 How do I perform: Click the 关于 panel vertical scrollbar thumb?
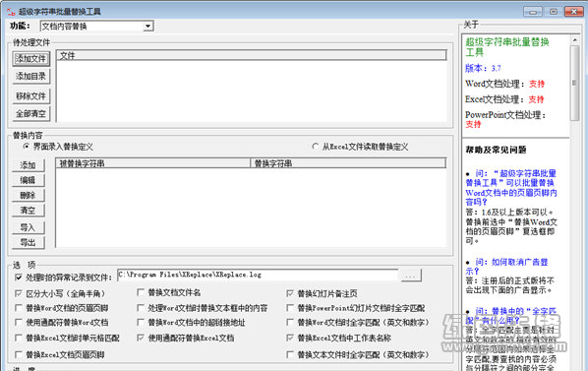click(x=574, y=83)
